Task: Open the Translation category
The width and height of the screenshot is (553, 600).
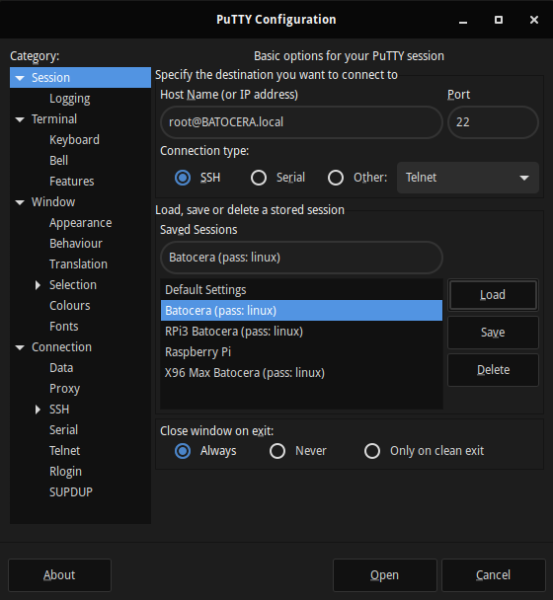Action: [78, 264]
